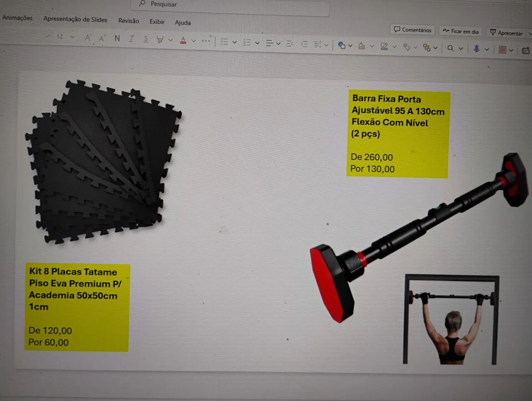Expand the Shapes gallery dropdown
Image resolution: width=532 pixels, height=401 pixels.
350,46
